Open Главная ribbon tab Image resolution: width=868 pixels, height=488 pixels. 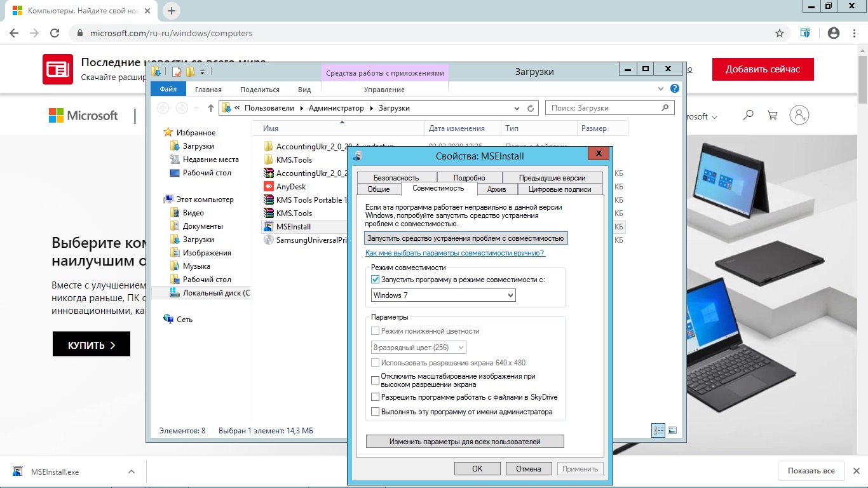tap(208, 90)
